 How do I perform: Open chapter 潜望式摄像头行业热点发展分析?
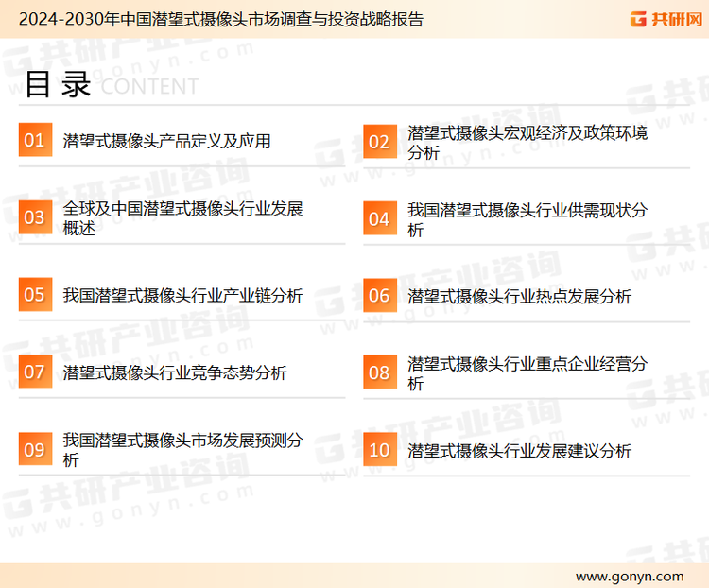click(x=520, y=297)
